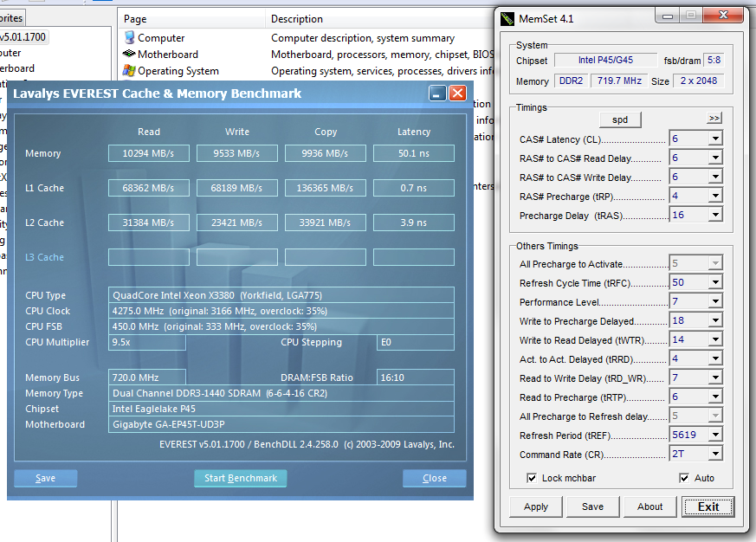Click the spd button in MemSet Timings
Screen dimensions: 756x542
pyautogui.click(x=620, y=119)
